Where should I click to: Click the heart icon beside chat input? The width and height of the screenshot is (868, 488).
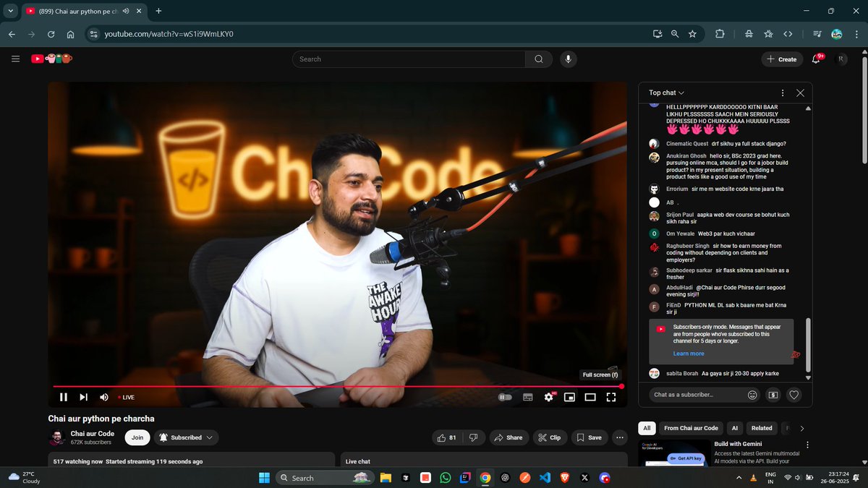pyautogui.click(x=793, y=395)
